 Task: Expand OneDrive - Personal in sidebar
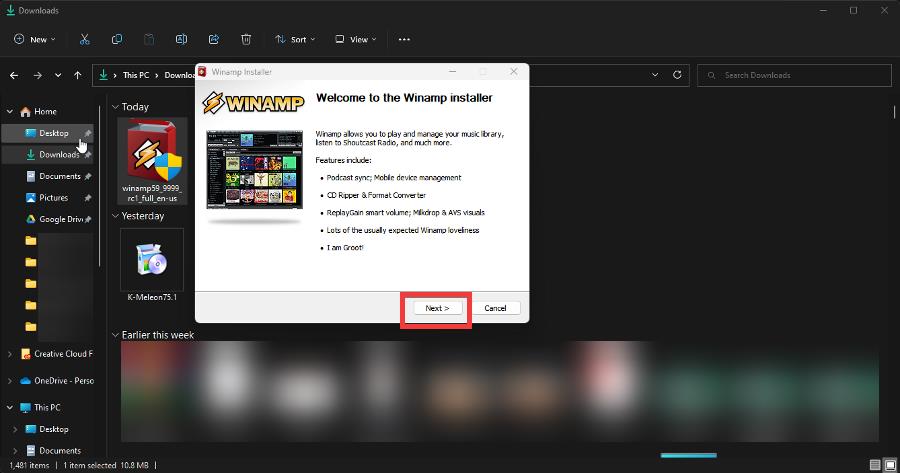tap(10, 381)
